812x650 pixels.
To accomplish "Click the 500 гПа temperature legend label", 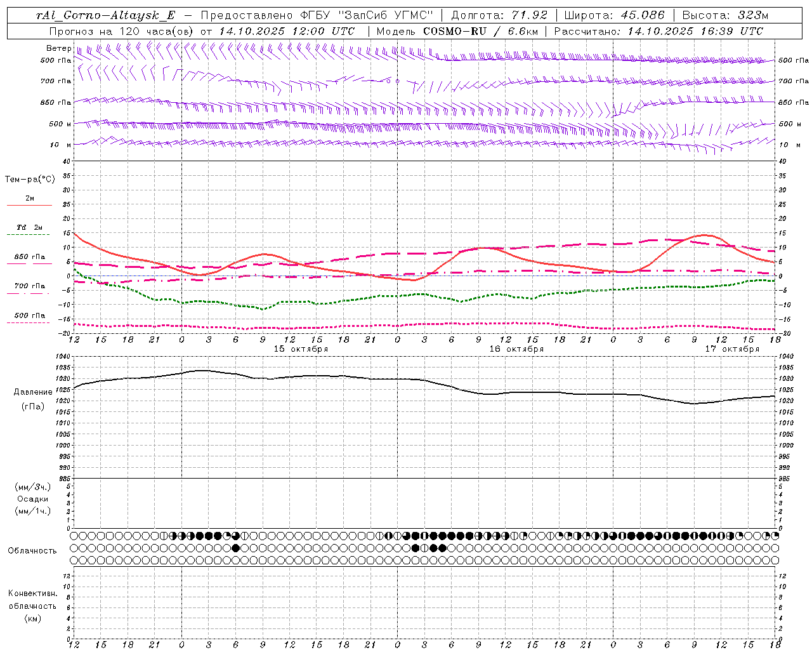I will pyautogui.click(x=30, y=315).
